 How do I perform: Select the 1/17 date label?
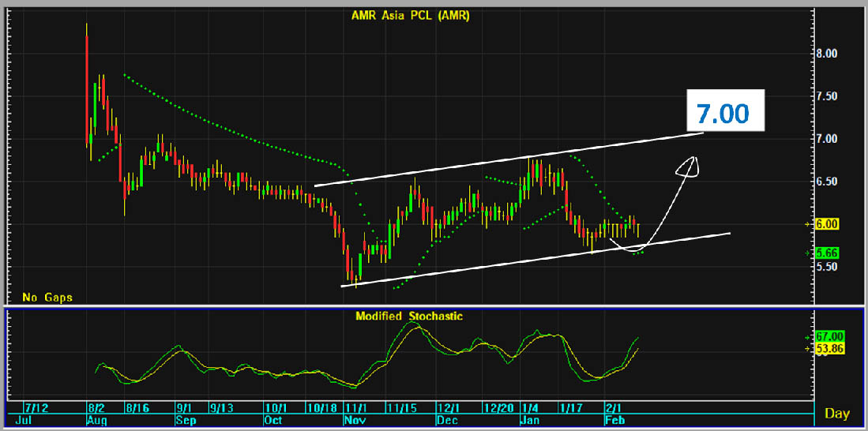click(571, 408)
